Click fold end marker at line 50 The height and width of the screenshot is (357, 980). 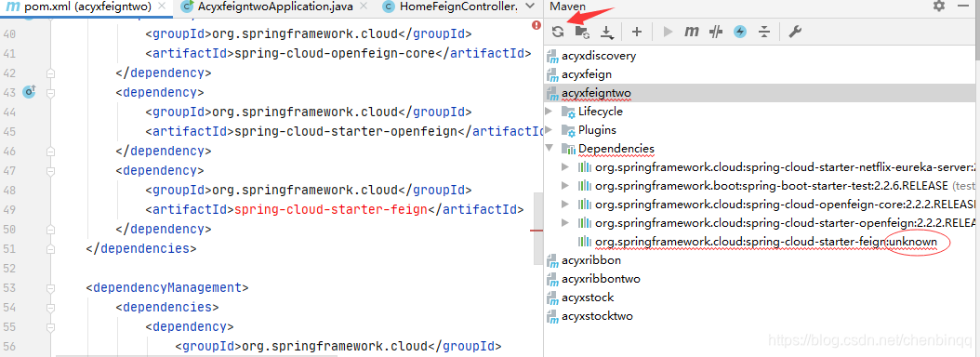pyautogui.click(x=50, y=229)
